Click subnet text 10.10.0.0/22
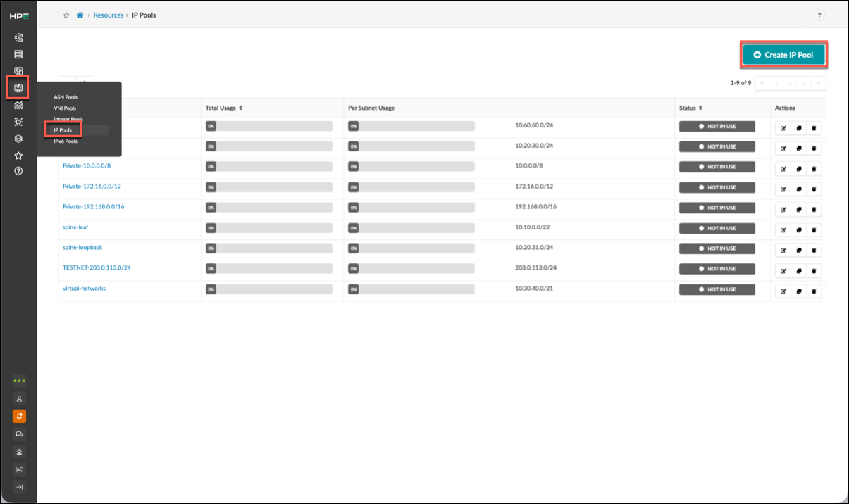 [x=533, y=227]
